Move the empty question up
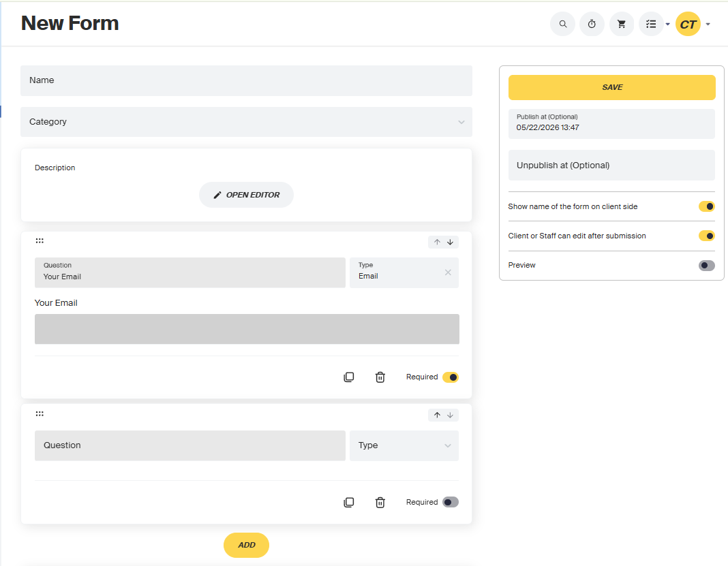 437,415
